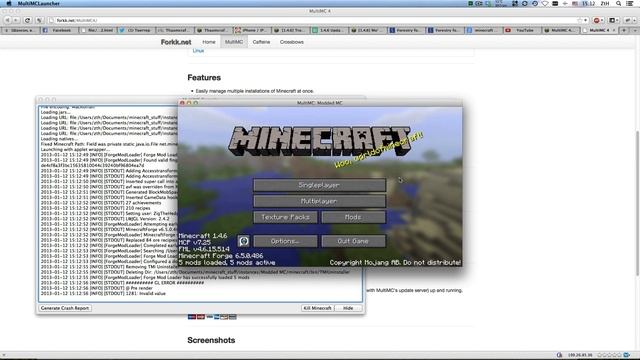Click the Linux download link
This screenshot has width=640, height=360.
tap(198, 51)
